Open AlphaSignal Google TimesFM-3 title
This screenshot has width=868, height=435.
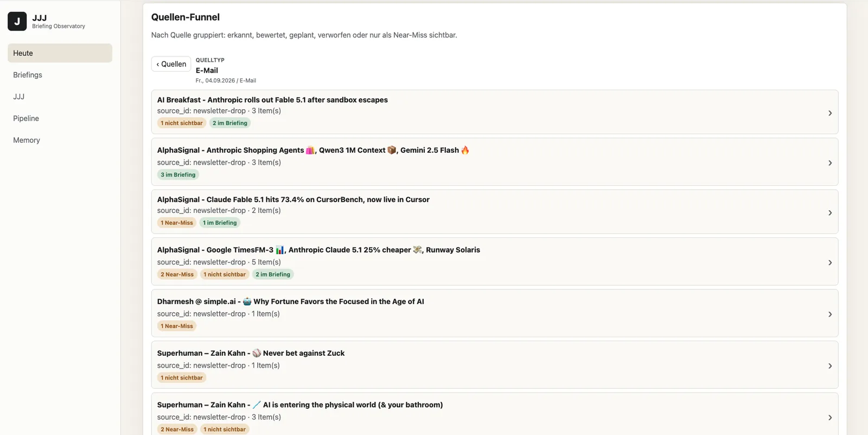pos(318,250)
